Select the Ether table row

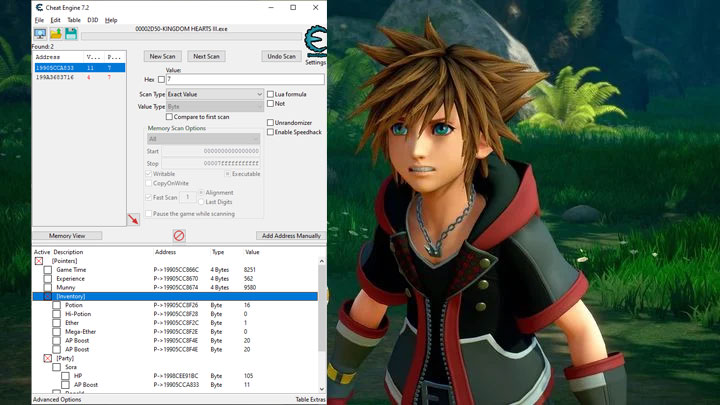tap(175, 323)
